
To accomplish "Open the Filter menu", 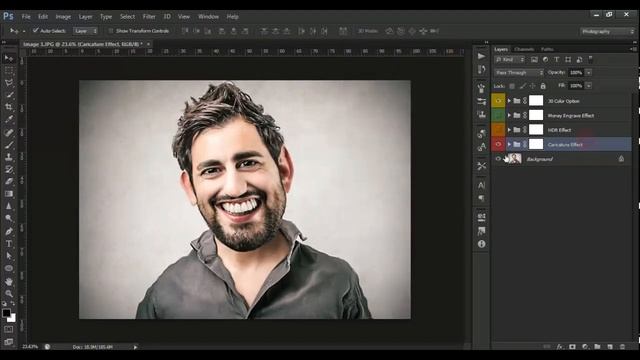I will tap(149, 17).
